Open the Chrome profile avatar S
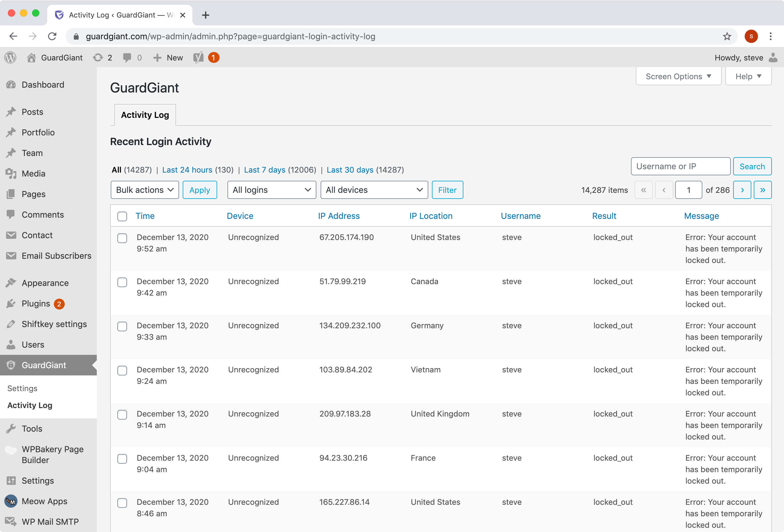 (x=751, y=36)
